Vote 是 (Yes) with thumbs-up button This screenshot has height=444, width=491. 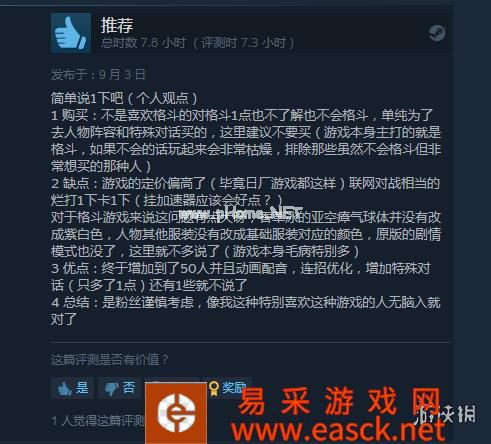pos(73,388)
